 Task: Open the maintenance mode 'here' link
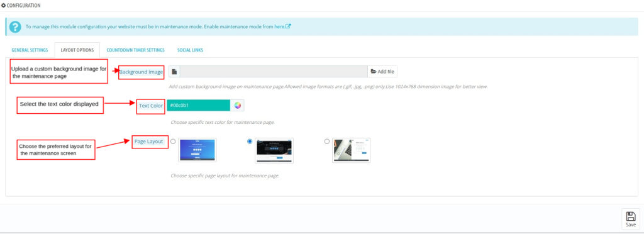(x=282, y=26)
